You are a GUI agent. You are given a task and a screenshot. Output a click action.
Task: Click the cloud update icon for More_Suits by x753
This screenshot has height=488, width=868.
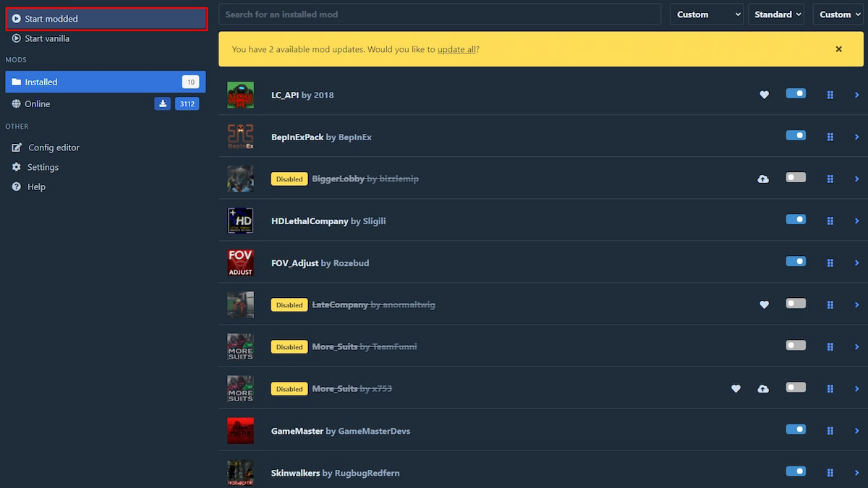click(x=763, y=389)
